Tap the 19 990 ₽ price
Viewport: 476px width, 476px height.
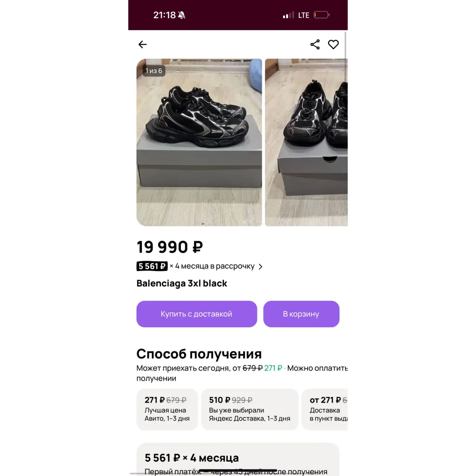click(170, 247)
